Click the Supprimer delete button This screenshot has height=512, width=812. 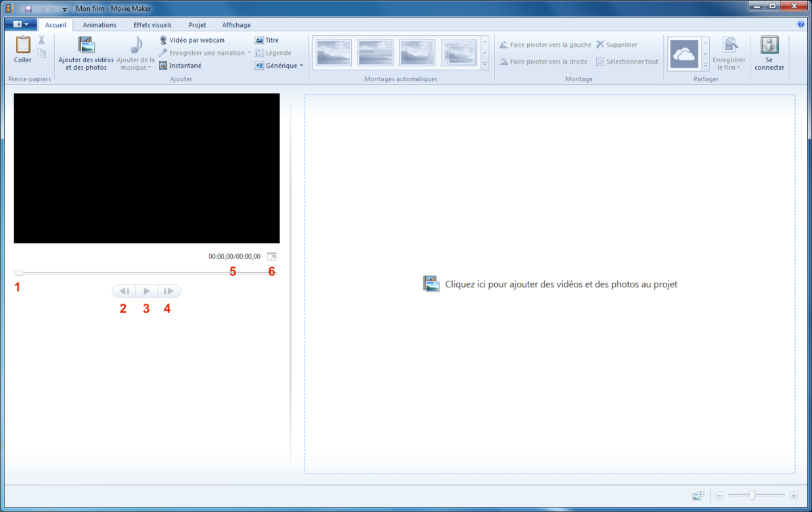pos(616,45)
